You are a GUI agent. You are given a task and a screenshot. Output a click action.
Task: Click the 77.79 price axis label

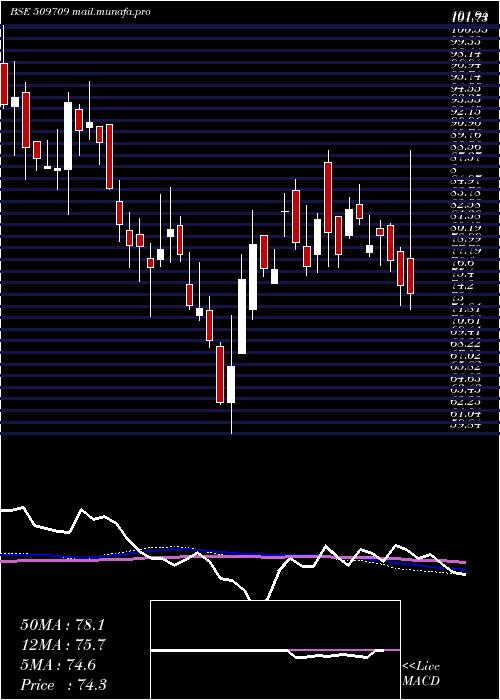466,251
